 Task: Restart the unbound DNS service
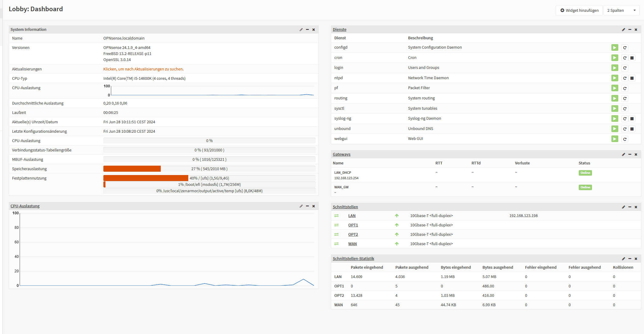(x=625, y=129)
